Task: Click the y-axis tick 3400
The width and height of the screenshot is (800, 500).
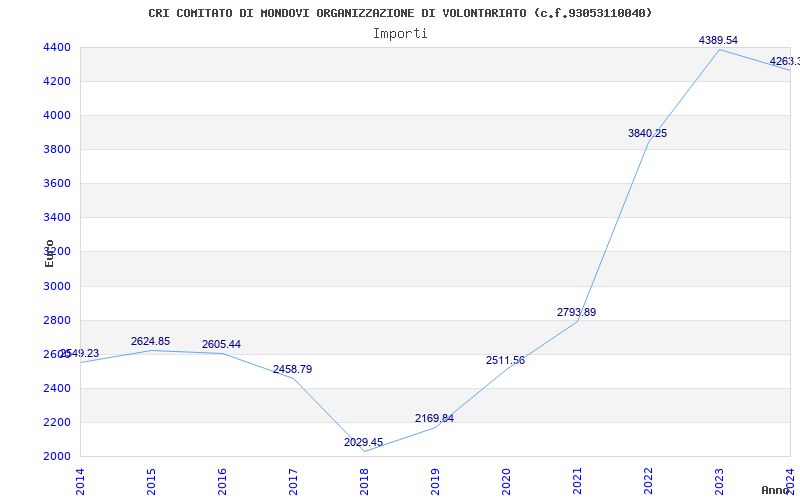Action: (x=57, y=218)
